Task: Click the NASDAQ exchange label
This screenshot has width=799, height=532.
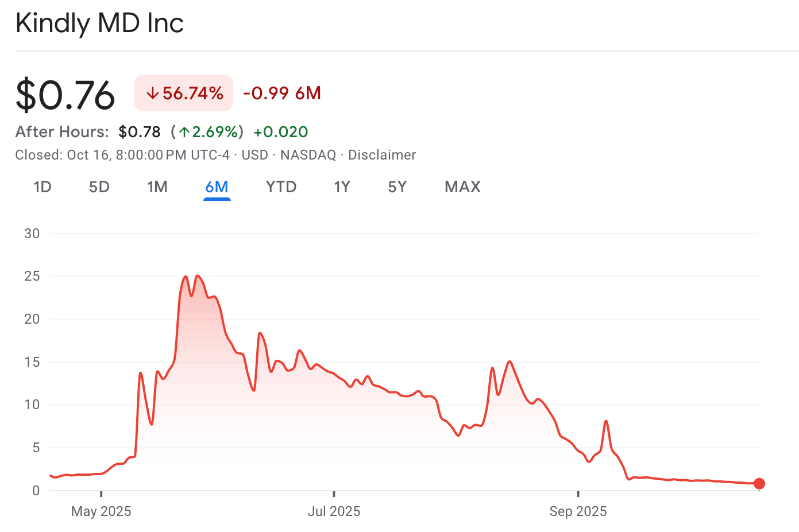Action: tap(308, 154)
